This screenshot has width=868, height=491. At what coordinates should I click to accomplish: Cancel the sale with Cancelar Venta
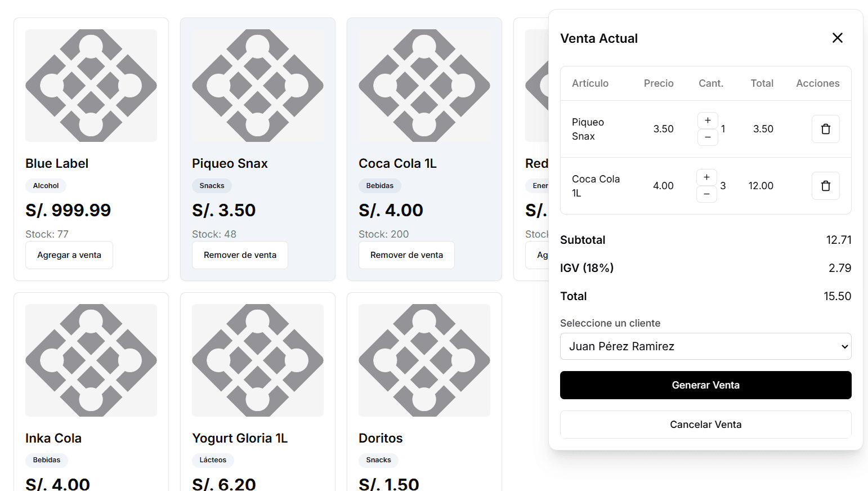705,425
